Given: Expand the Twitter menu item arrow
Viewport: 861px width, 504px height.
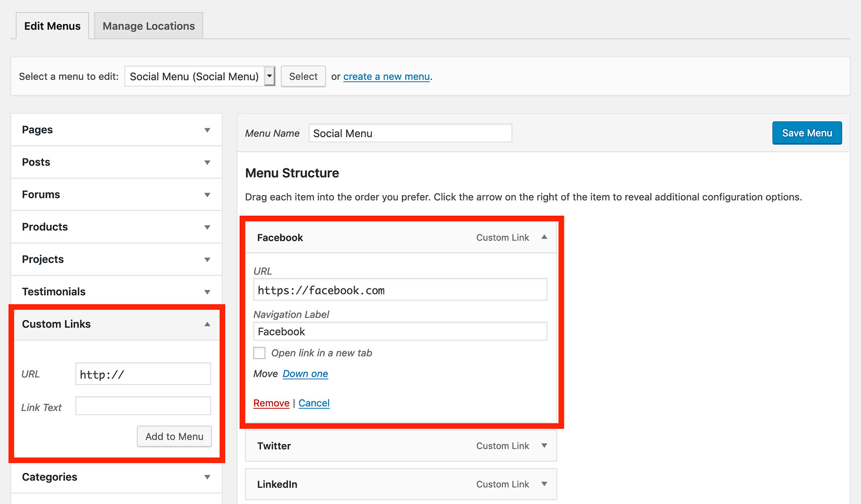Looking at the screenshot, I should 544,446.
